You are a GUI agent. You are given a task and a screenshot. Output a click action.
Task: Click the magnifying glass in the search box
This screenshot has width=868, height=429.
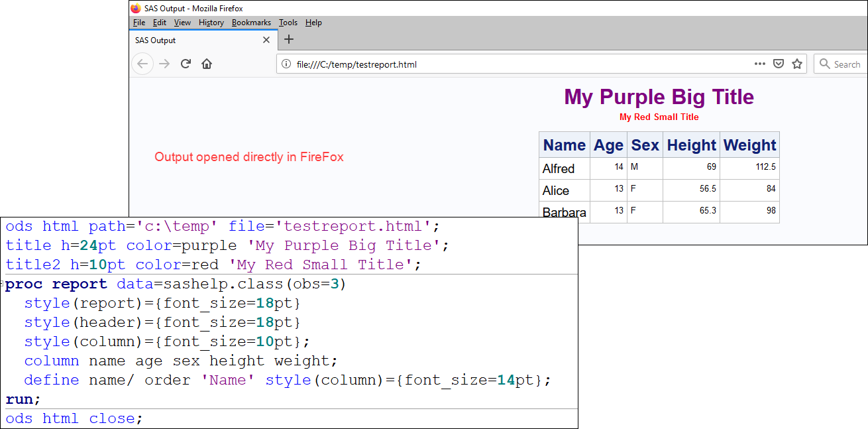[824, 64]
